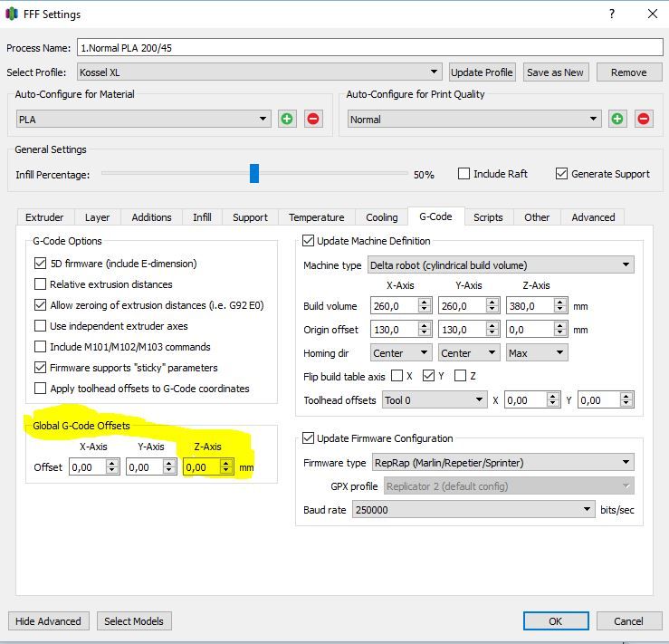
Task: Switch to the Additions tab
Action: click(x=151, y=217)
